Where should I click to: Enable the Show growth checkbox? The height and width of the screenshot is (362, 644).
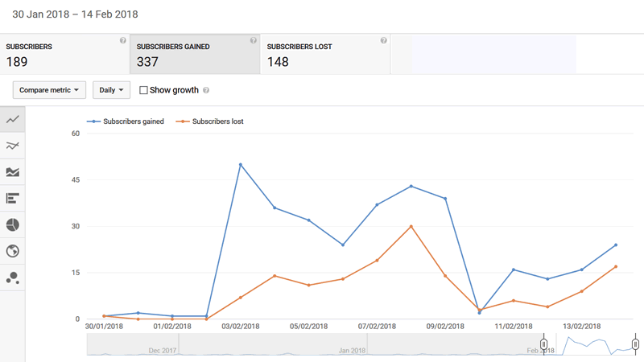143,91
